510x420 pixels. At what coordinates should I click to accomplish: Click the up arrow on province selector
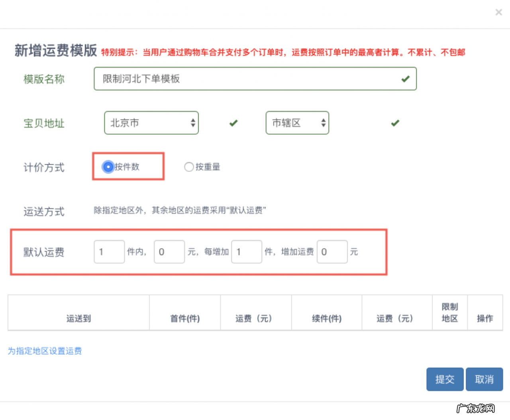tap(193, 120)
